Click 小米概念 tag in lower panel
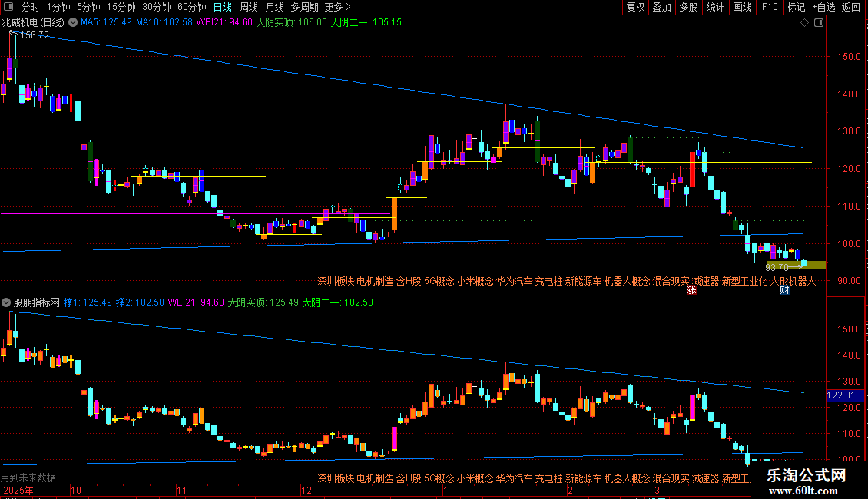868x499 pixels. click(x=475, y=478)
